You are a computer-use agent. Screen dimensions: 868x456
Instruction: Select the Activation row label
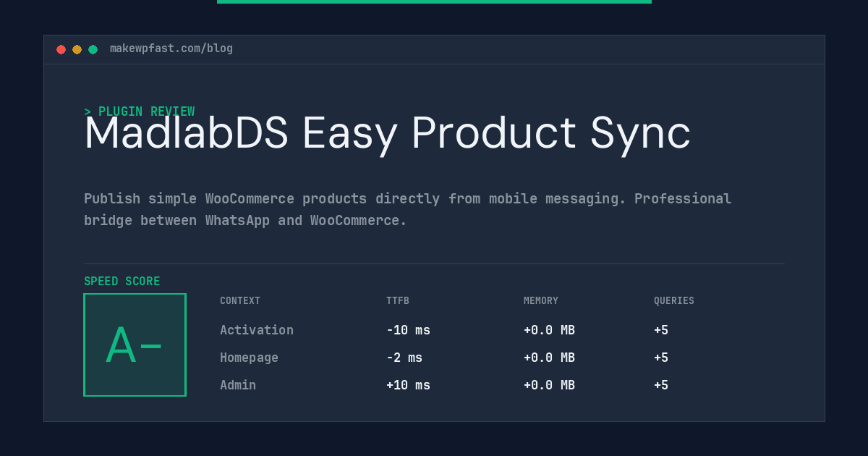(257, 330)
